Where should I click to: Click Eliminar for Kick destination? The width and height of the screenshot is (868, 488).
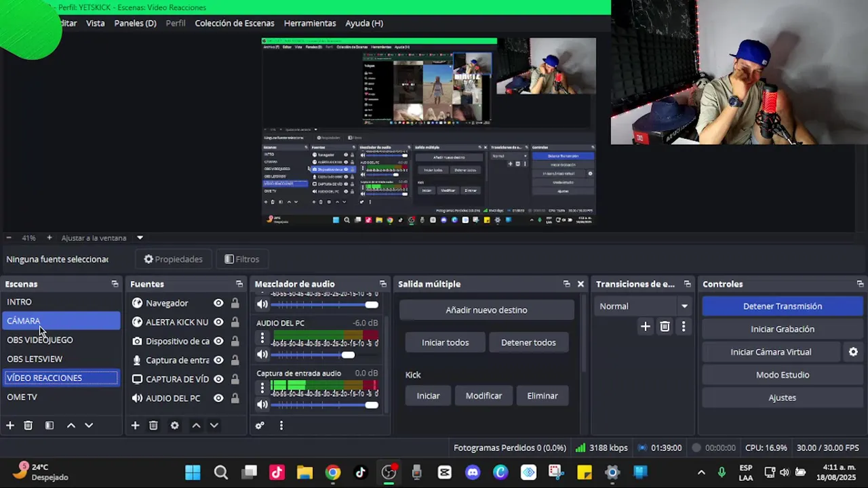pos(542,396)
